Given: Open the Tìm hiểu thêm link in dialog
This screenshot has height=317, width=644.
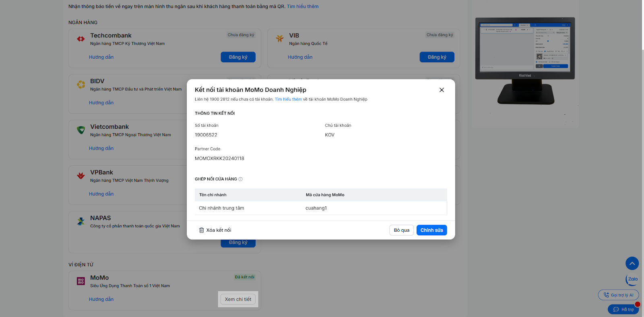Looking at the screenshot, I should 288,99.
